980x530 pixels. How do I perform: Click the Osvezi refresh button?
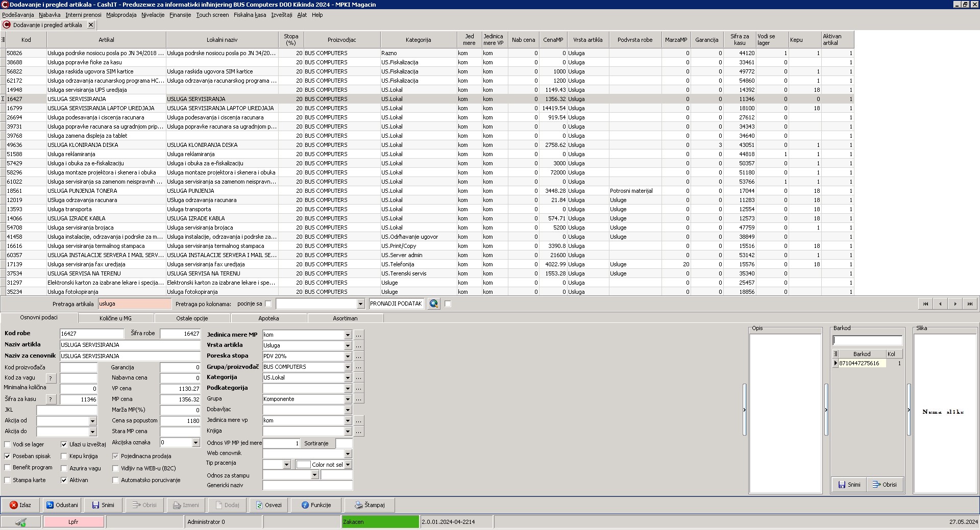269,505
